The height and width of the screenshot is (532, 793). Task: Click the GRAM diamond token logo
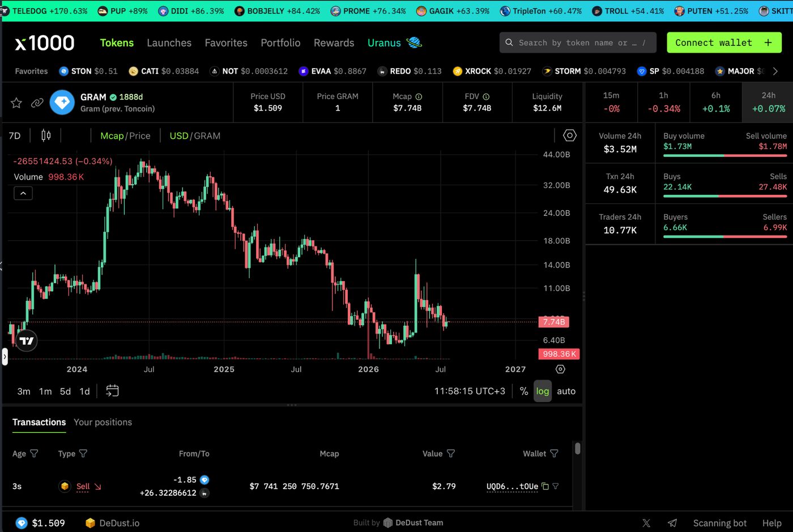pos(62,103)
